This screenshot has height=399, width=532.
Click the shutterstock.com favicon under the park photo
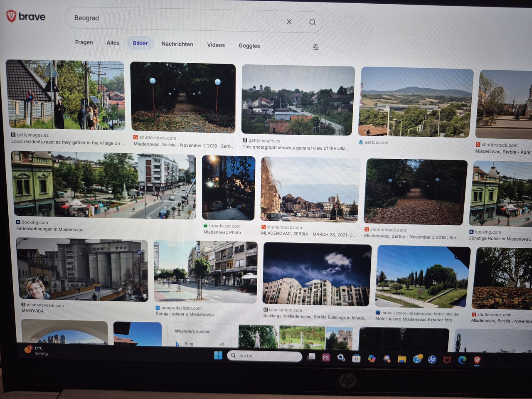(367, 229)
